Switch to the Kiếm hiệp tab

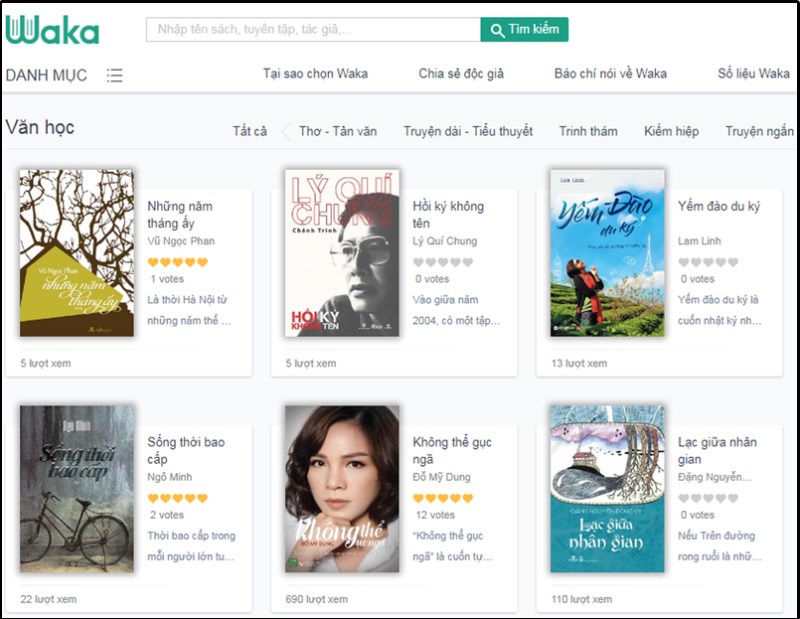tap(671, 131)
